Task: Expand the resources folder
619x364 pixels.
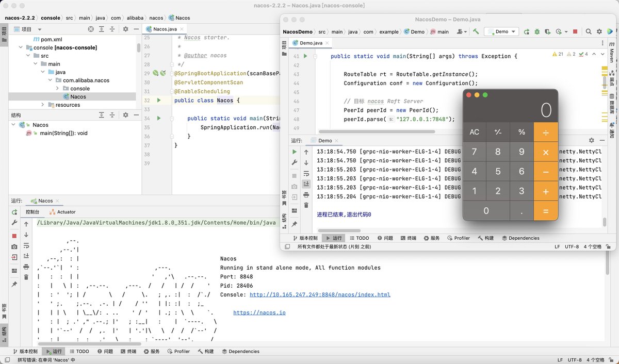Action: tap(43, 105)
